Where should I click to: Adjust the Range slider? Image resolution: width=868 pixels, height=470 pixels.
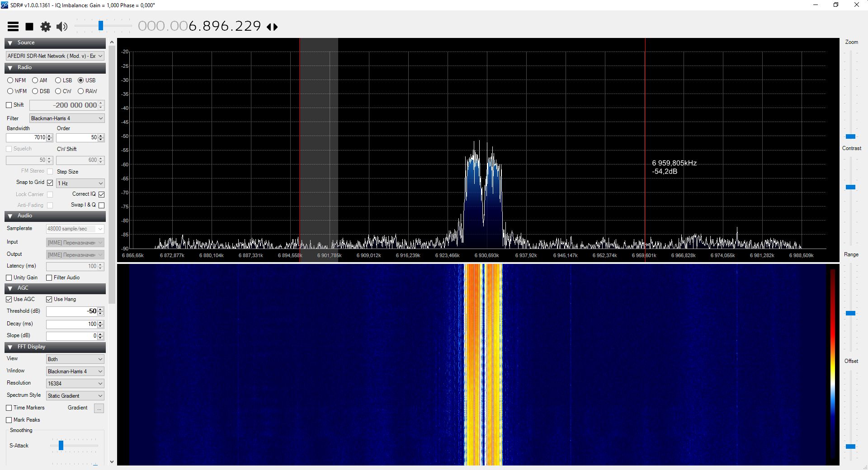click(x=850, y=313)
